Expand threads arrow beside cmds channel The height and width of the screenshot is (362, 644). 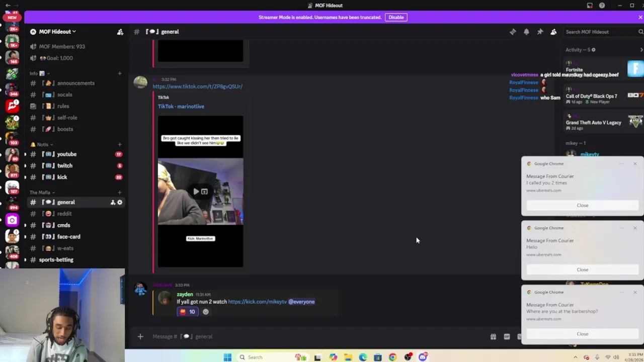tap(25, 225)
